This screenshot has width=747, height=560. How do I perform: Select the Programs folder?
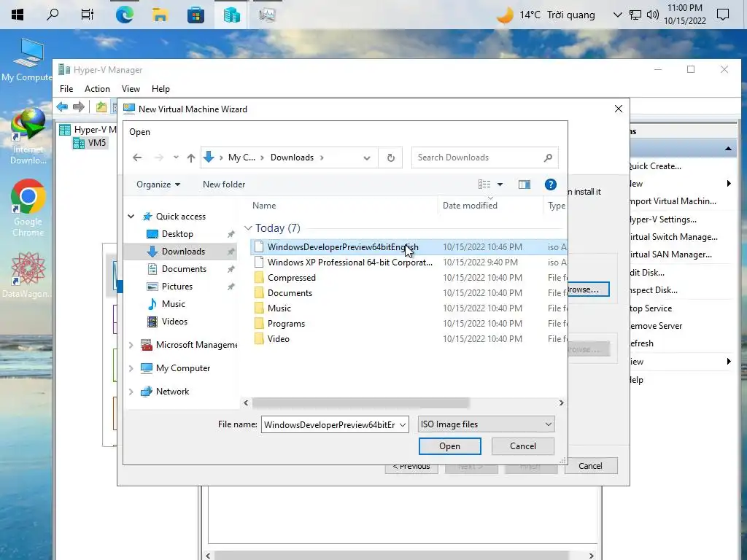tap(286, 324)
